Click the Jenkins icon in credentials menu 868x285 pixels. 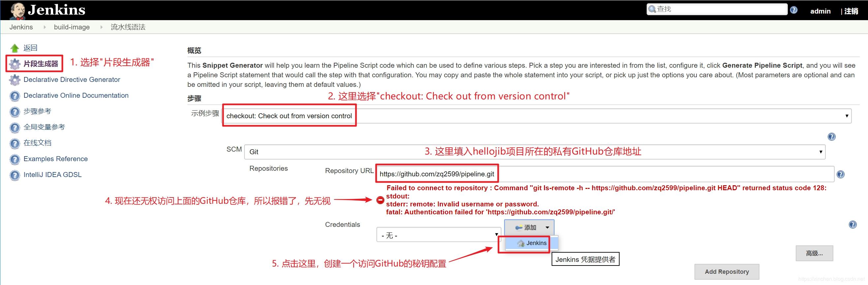pos(521,243)
